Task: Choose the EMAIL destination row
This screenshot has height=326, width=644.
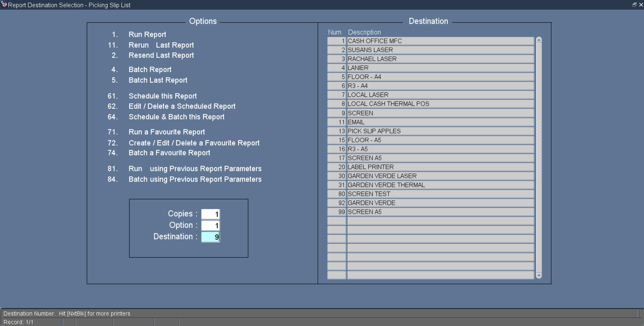Action: click(x=440, y=122)
